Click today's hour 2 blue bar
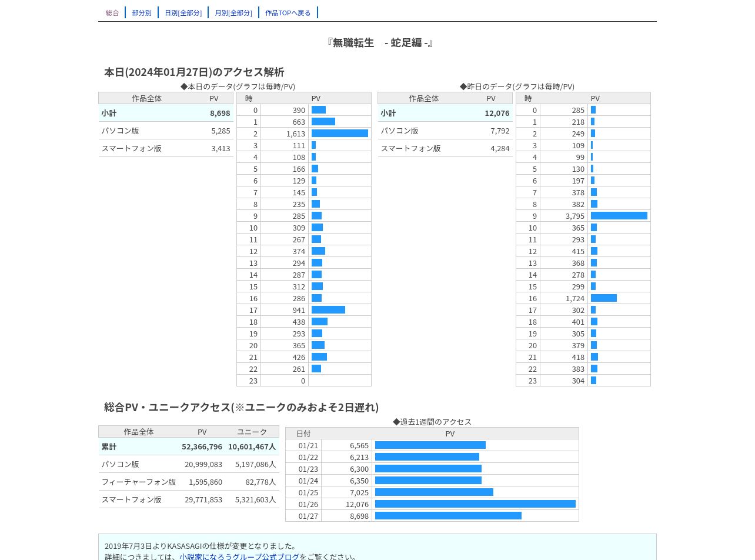This screenshot has width=755, height=560. click(340, 134)
